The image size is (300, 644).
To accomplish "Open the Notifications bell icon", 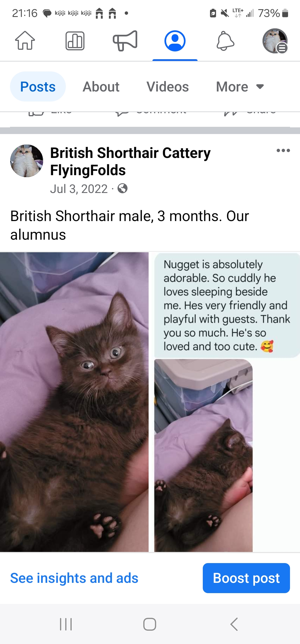I will (x=225, y=41).
